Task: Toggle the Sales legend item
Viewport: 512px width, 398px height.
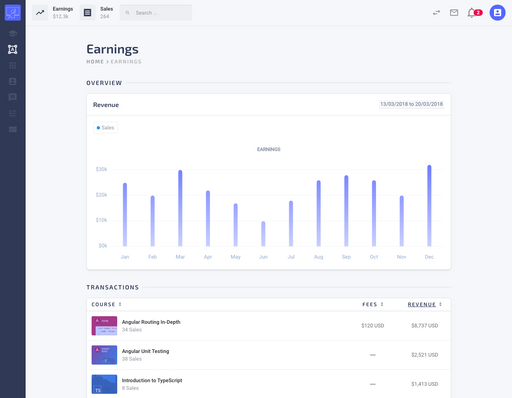Action: pos(105,128)
